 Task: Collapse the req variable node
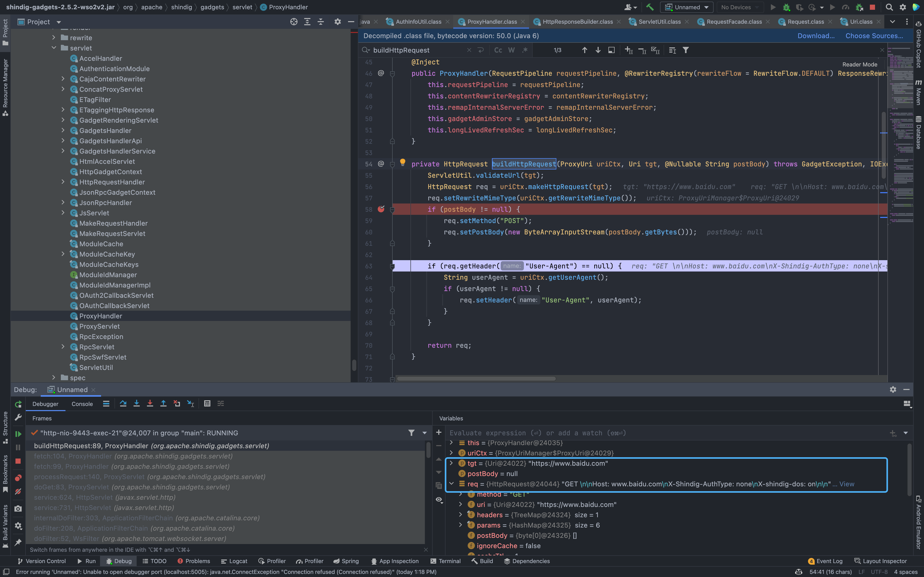[x=451, y=484]
